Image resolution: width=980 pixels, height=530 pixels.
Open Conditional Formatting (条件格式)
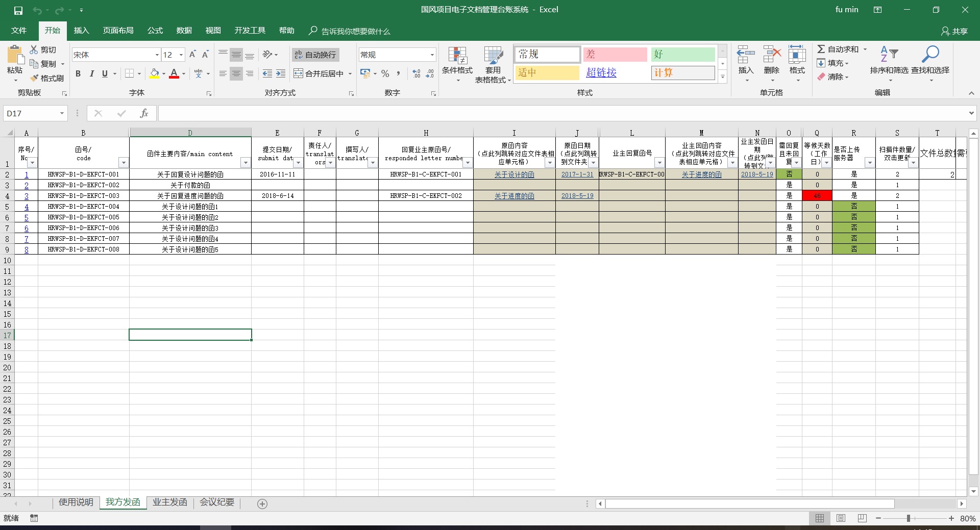(457, 65)
